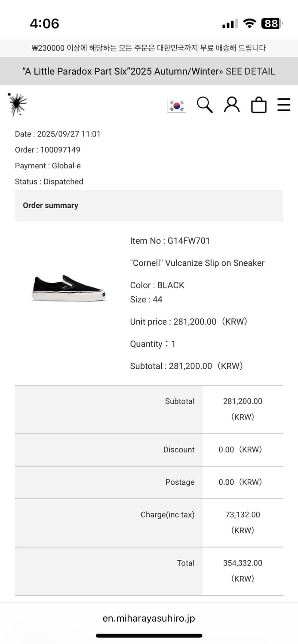Tap the "Cornell" Vulcanize Slip on Sneaker title
The image size is (298, 644).
[197, 263]
